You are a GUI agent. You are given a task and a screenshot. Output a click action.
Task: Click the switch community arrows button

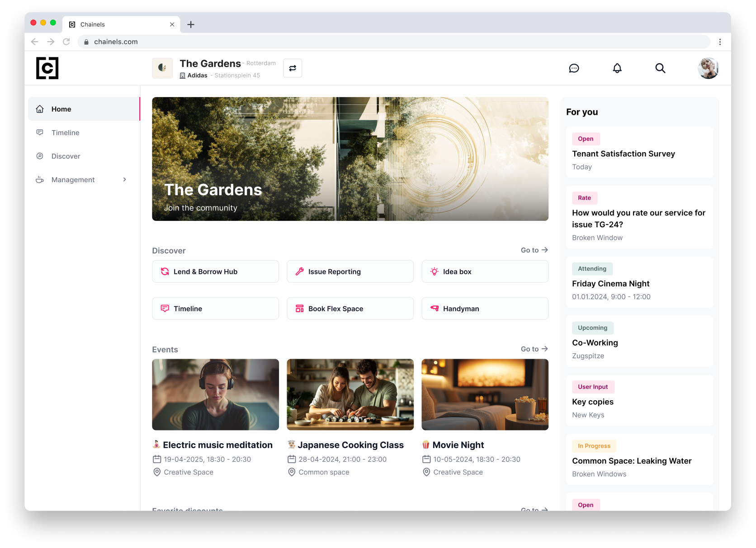pos(293,68)
